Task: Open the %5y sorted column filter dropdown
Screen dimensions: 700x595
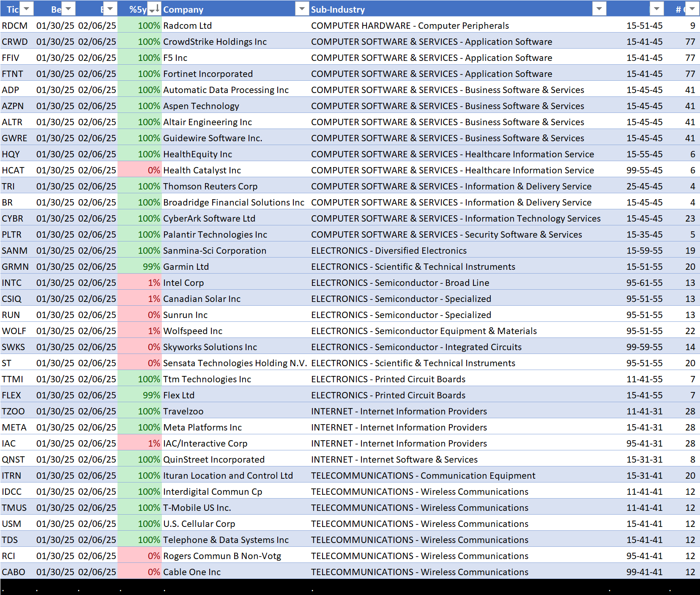Action: 154,8
